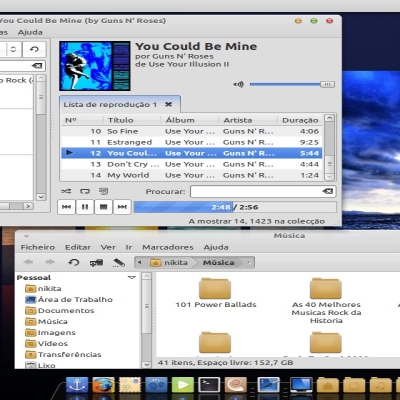Clear the sidebar filter field in player

(37, 66)
